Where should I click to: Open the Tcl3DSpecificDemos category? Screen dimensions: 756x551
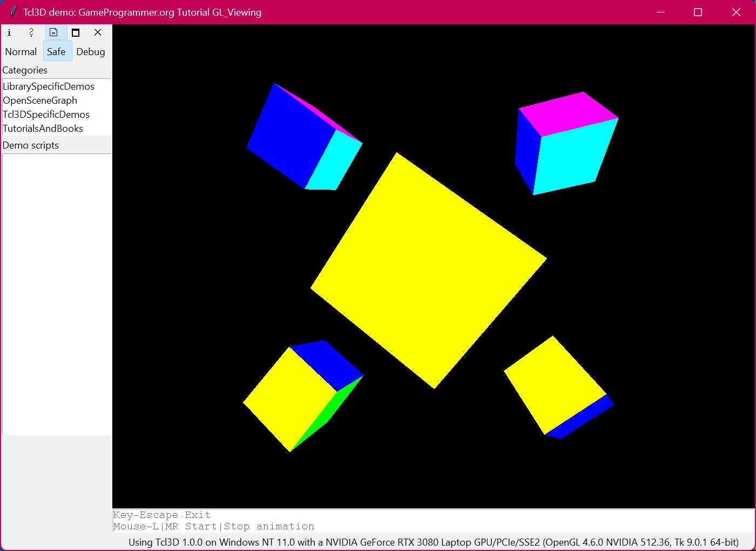click(46, 115)
